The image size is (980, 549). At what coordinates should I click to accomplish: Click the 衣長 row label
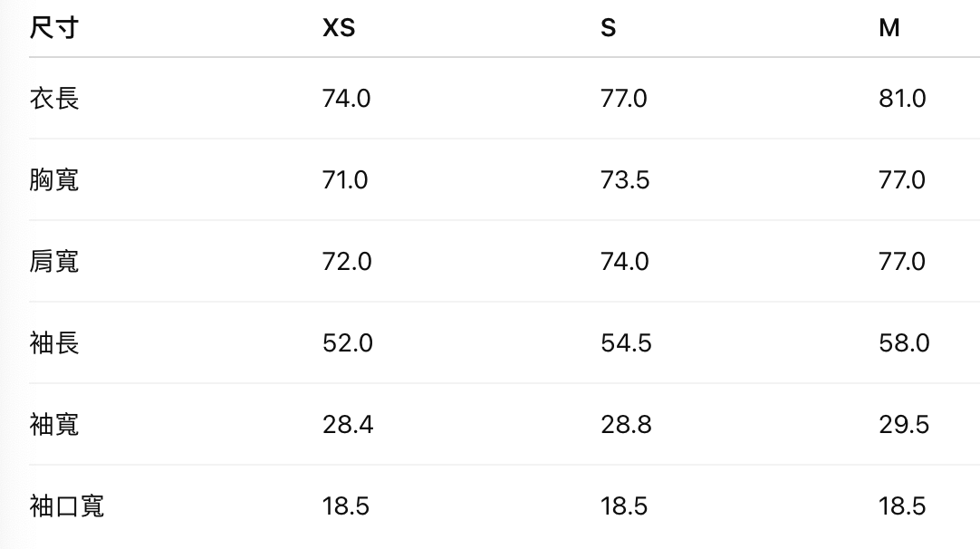(54, 98)
